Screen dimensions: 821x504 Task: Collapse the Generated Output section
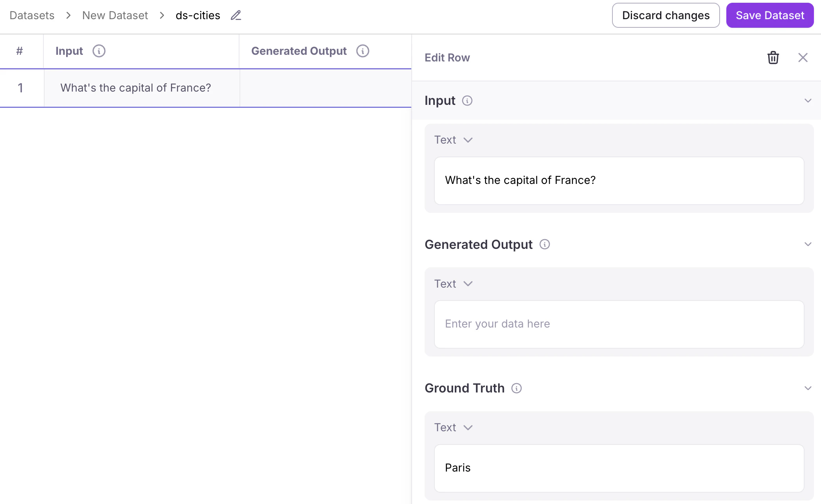(x=808, y=244)
